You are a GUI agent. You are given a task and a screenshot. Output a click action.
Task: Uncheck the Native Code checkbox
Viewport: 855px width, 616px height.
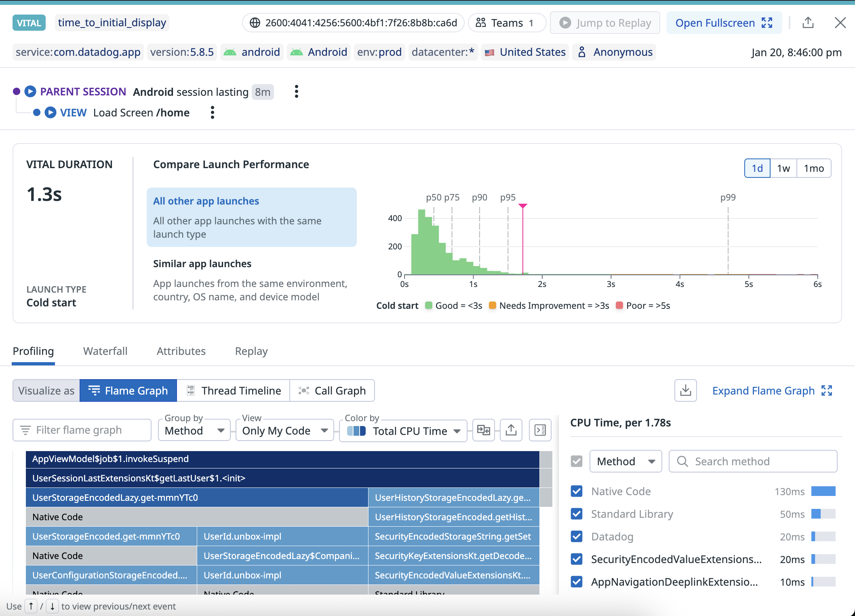coord(577,492)
